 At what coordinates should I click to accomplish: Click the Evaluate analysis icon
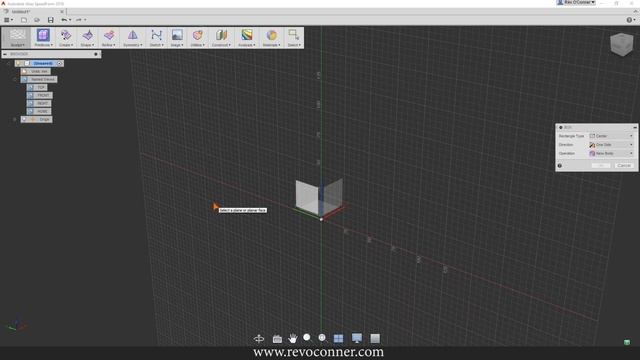click(x=247, y=35)
